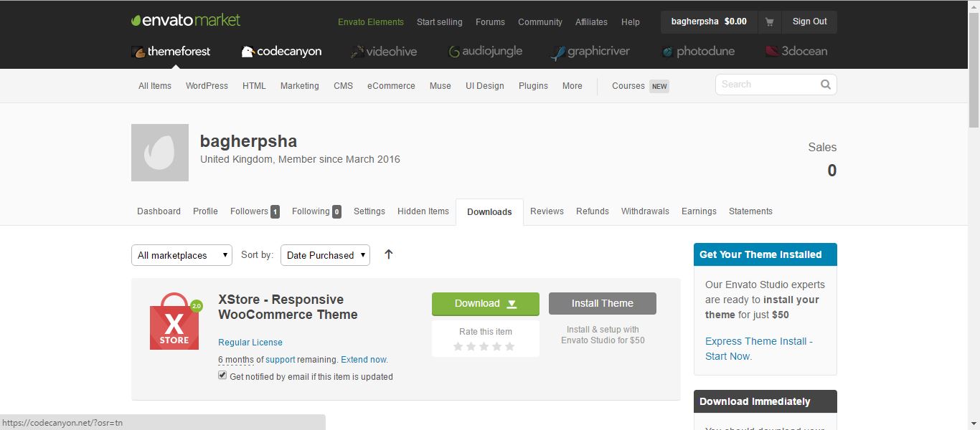The height and width of the screenshot is (430, 980).
Task: Open the Muse category menu
Action: click(x=440, y=86)
